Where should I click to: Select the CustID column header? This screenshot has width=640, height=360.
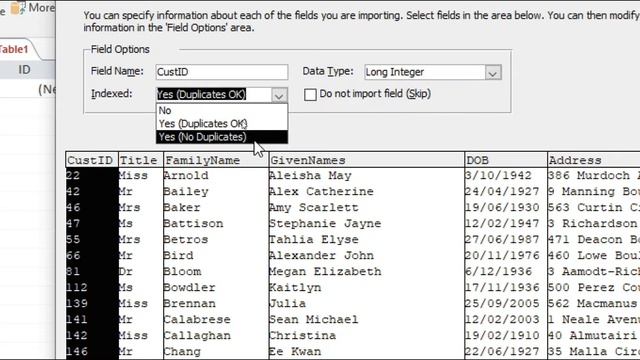[x=91, y=160]
